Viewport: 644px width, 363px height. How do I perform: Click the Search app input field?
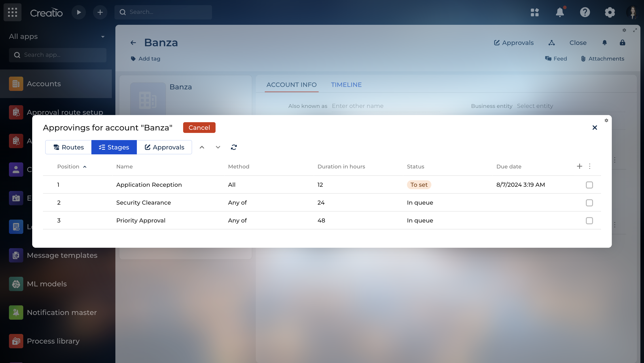tap(57, 55)
